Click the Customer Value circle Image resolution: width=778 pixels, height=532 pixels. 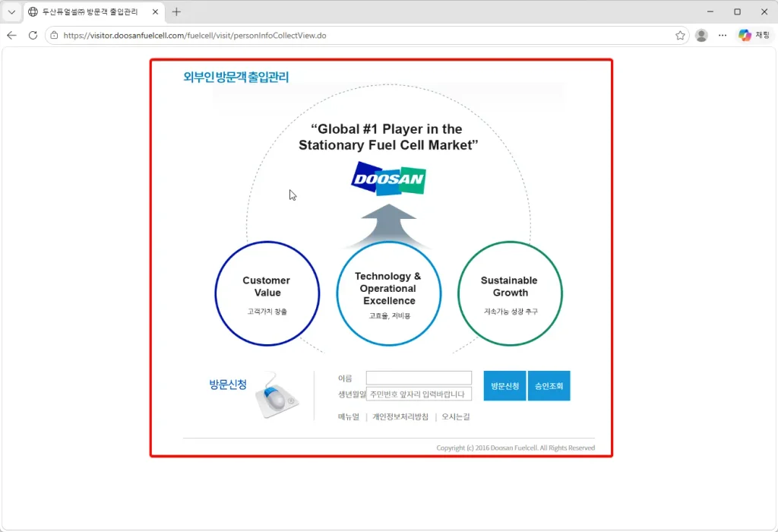pyautogui.click(x=267, y=293)
